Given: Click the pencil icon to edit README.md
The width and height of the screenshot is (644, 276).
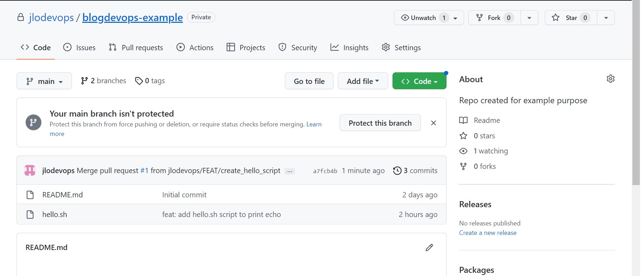Looking at the screenshot, I should 429,248.
